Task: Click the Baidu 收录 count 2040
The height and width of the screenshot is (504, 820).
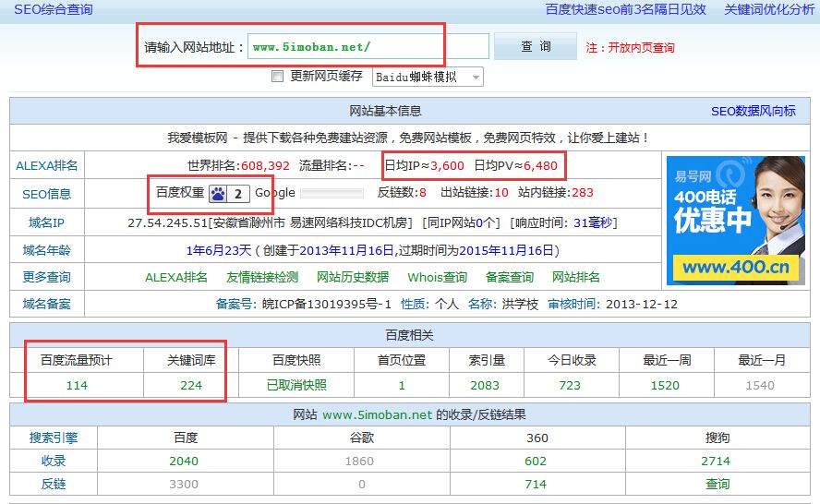Action: click(184, 461)
